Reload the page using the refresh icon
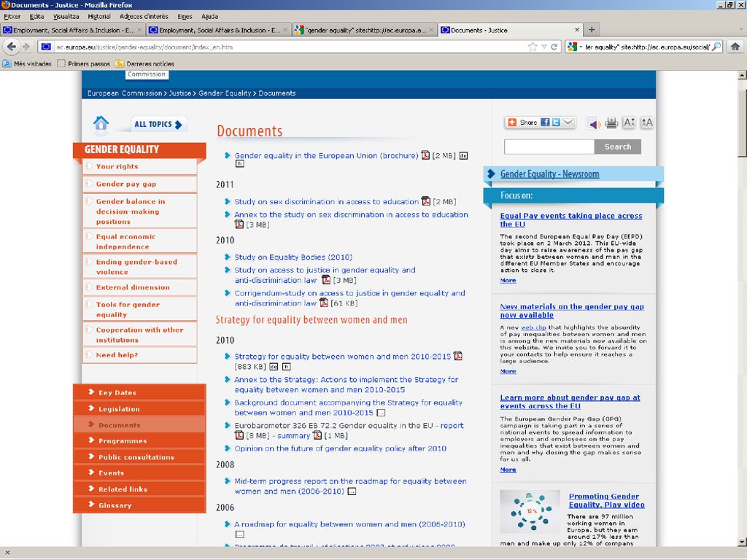 point(554,47)
